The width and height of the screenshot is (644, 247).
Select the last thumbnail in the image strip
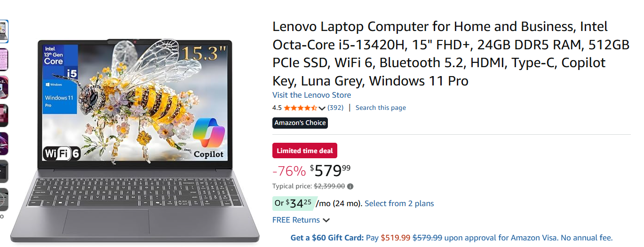point(3,200)
